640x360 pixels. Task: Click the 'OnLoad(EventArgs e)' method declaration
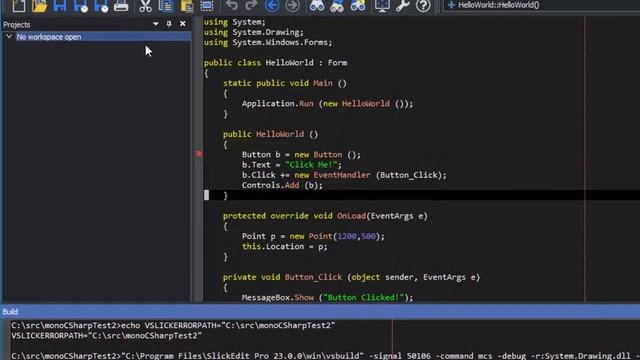pos(325,216)
